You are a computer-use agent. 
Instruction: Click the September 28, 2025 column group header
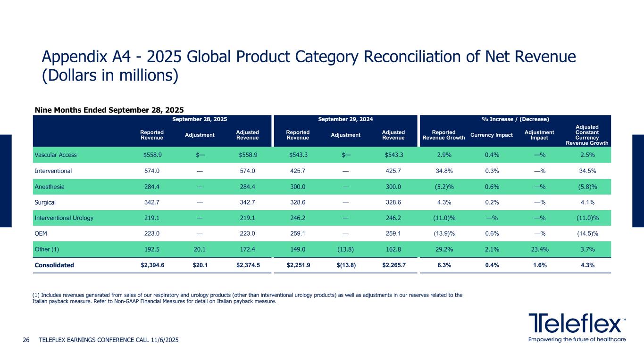point(201,119)
